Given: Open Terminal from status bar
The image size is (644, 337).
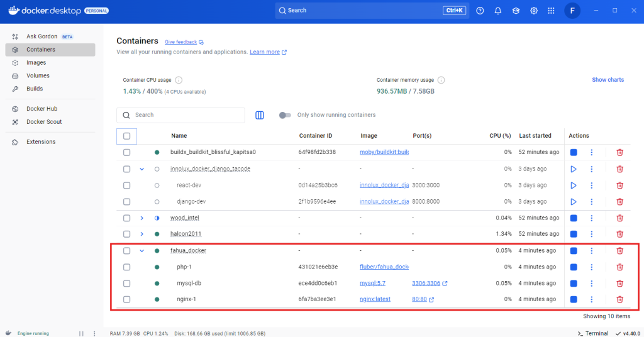Looking at the screenshot, I should [x=592, y=333].
